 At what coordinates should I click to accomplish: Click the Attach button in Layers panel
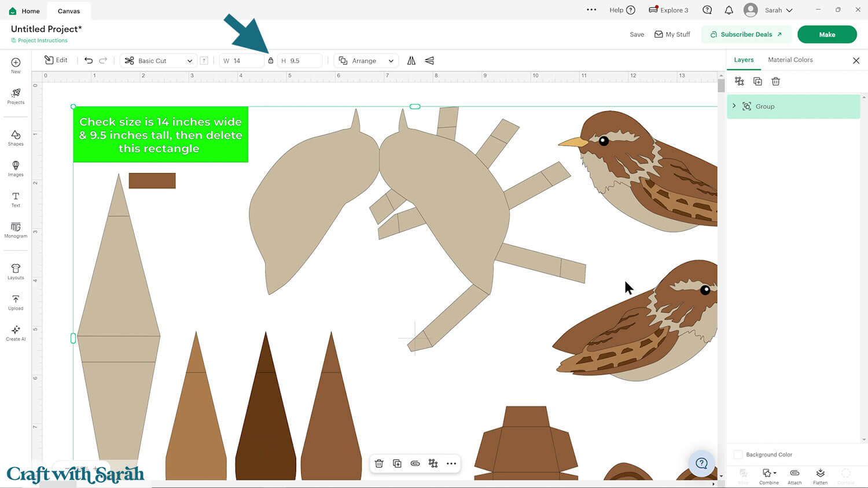pyautogui.click(x=795, y=476)
